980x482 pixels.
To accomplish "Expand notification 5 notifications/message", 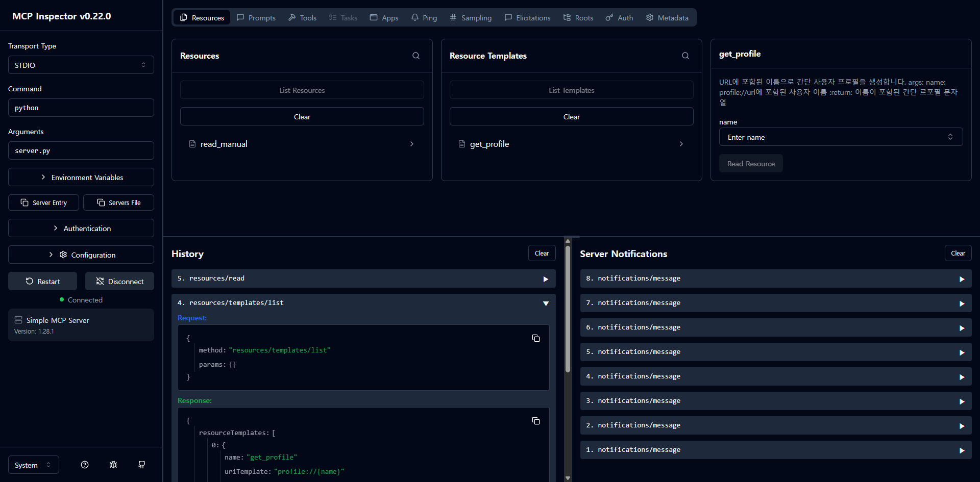I will pyautogui.click(x=776, y=352).
